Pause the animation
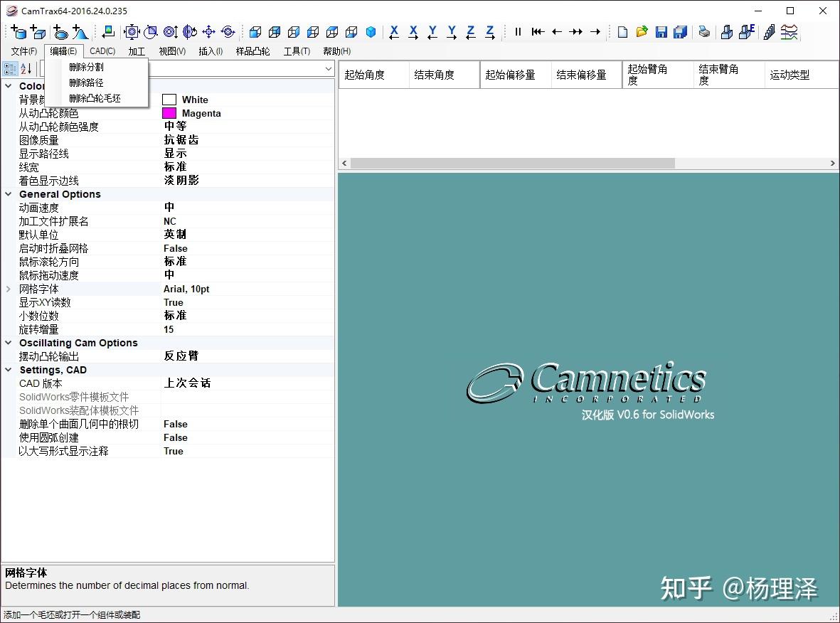 [x=518, y=32]
